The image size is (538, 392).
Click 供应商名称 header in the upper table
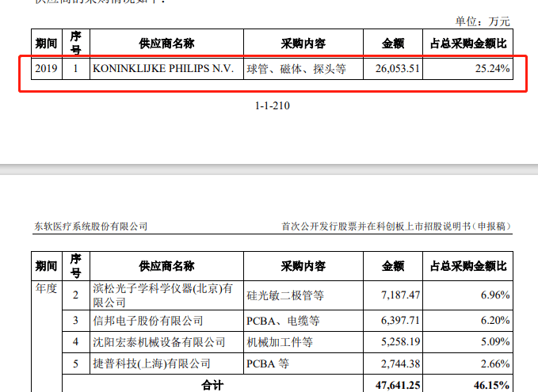coord(166,44)
